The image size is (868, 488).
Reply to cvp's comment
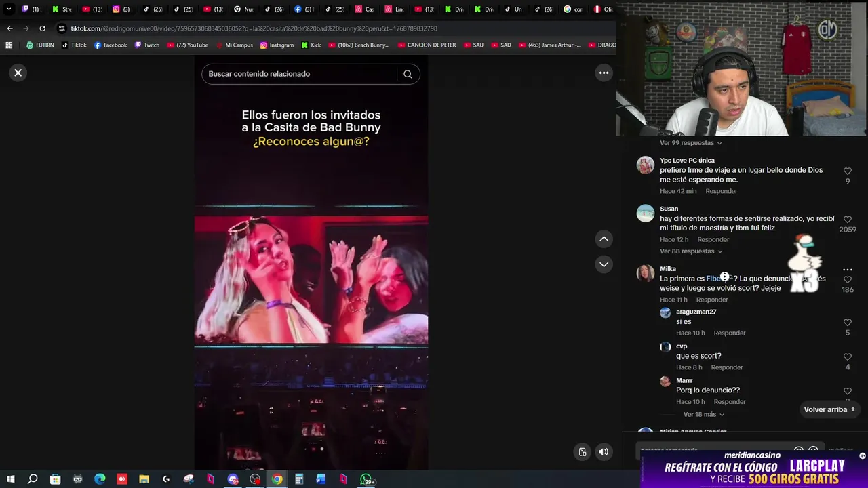pyautogui.click(x=726, y=367)
